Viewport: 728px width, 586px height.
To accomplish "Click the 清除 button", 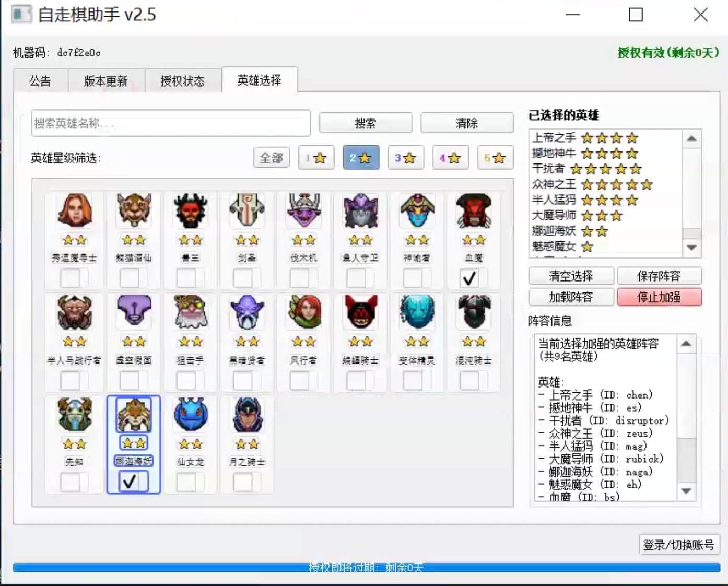I will point(467,123).
